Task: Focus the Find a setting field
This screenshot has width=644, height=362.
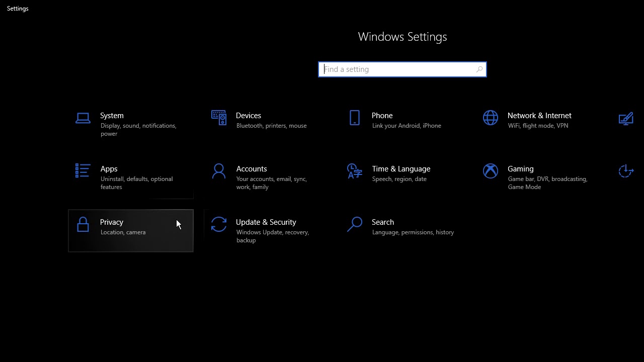Action: pos(403,69)
